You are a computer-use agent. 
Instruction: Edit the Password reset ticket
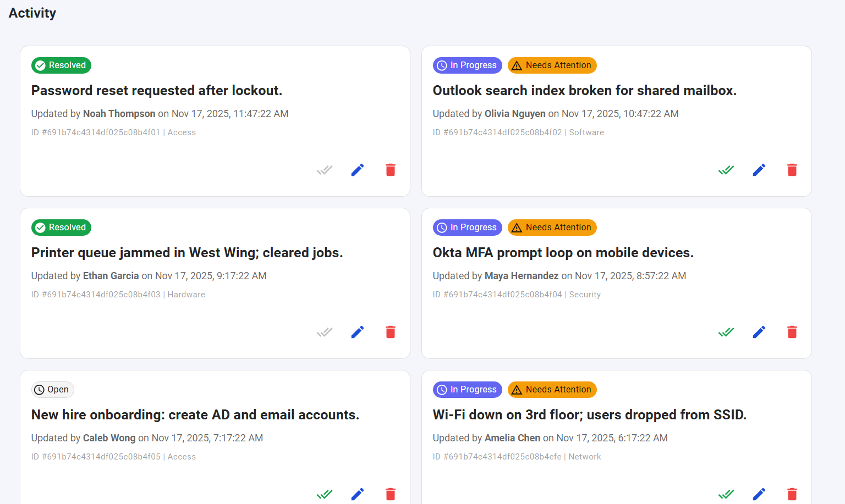pyautogui.click(x=357, y=170)
